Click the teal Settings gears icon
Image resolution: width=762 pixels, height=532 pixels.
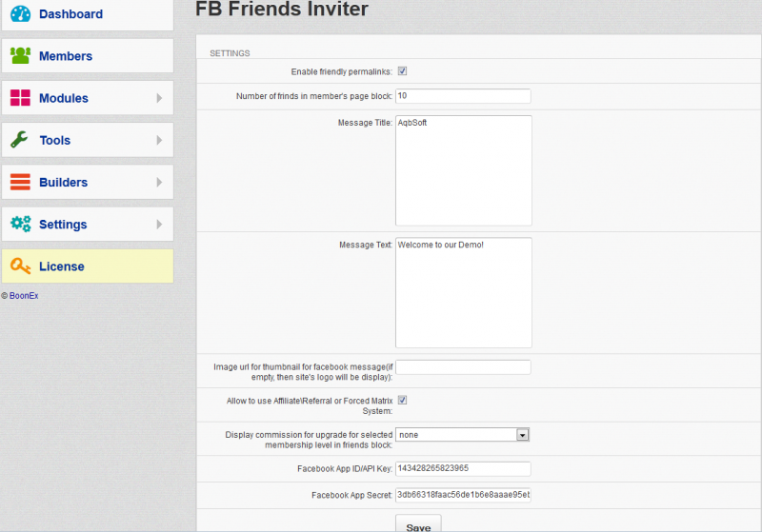pos(20,224)
